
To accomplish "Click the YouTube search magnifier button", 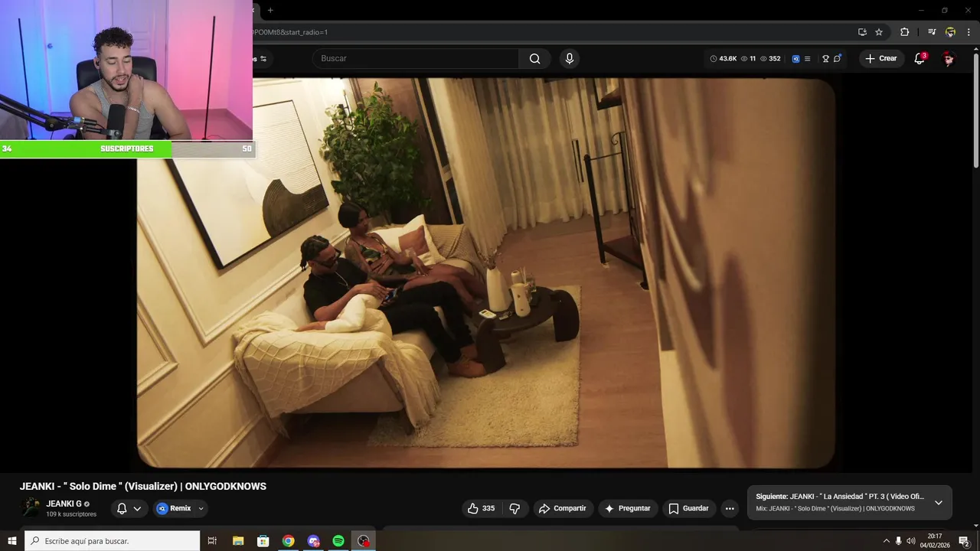I will point(534,58).
